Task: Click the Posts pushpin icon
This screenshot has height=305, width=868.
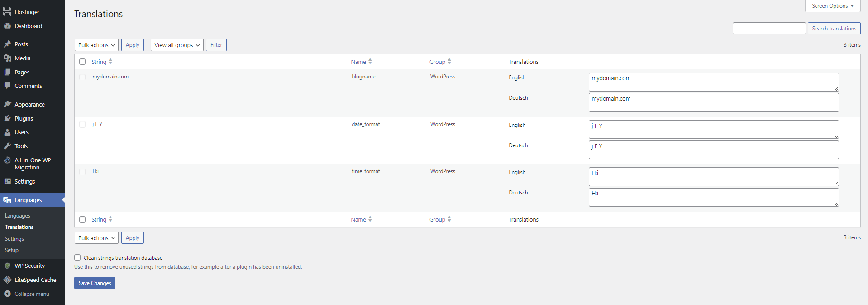Action: click(7, 44)
